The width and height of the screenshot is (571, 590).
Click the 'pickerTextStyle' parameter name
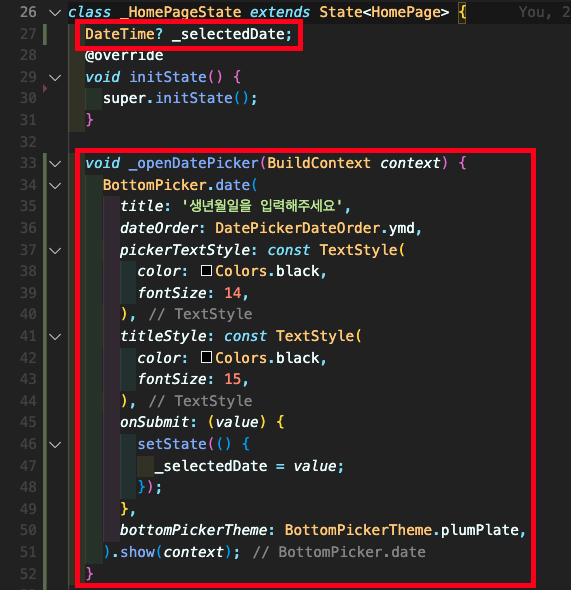185,250
